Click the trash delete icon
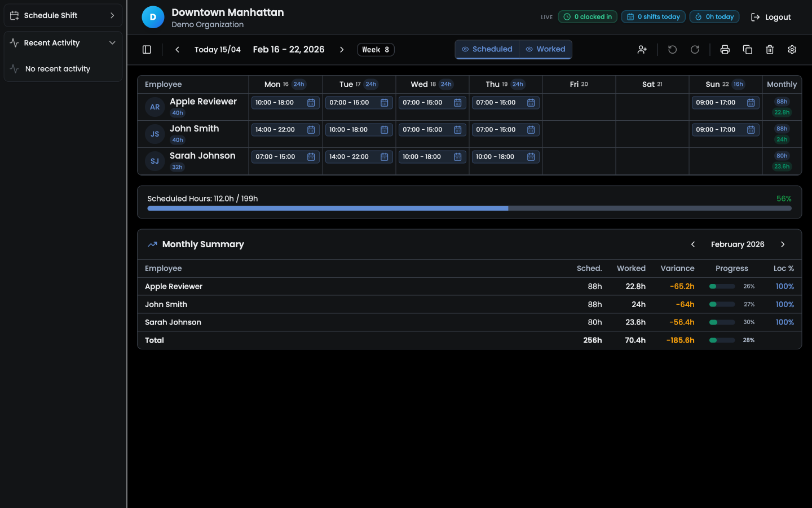812x508 pixels. click(x=770, y=50)
